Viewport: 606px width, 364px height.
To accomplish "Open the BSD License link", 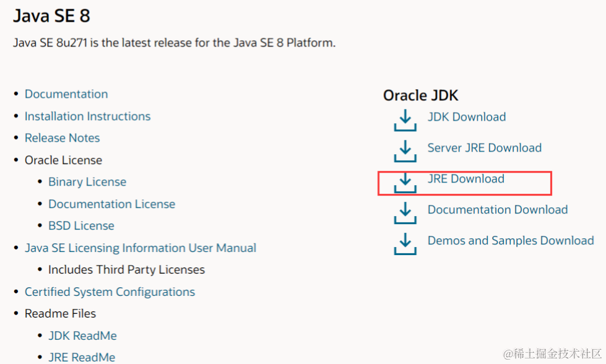I will pyautogui.click(x=81, y=226).
